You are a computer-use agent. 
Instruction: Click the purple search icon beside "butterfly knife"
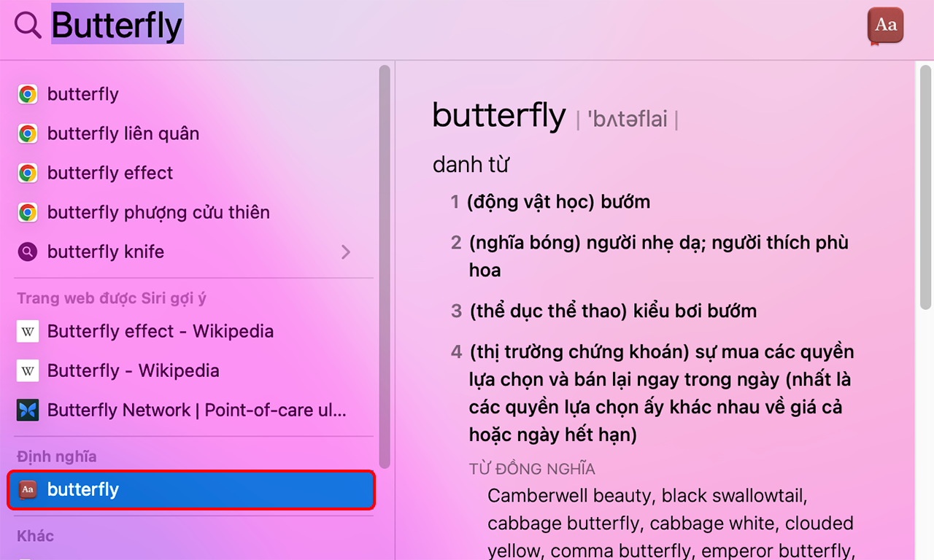[x=28, y=252]
